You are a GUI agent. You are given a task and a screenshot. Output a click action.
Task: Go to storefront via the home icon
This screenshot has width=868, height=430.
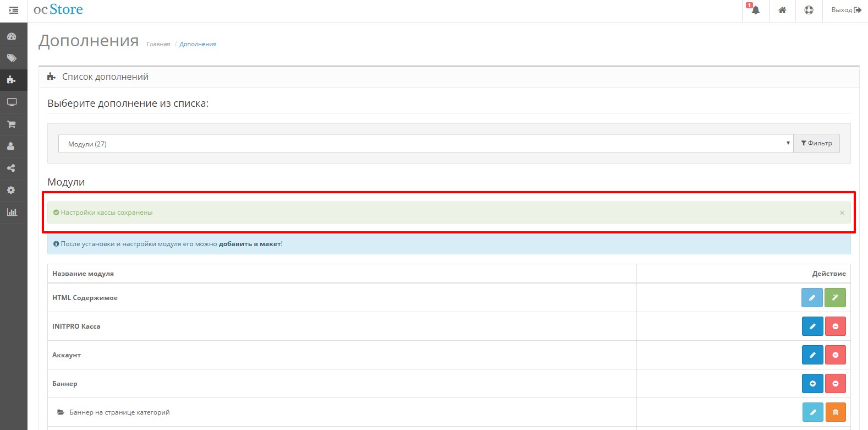tap(782, 10)
